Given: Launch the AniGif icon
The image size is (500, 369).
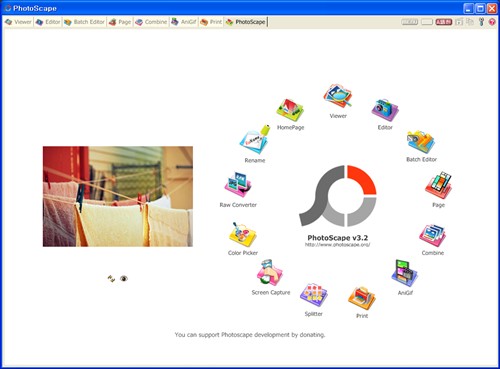Looking at the screenshot, I should [x=404, y=273].
